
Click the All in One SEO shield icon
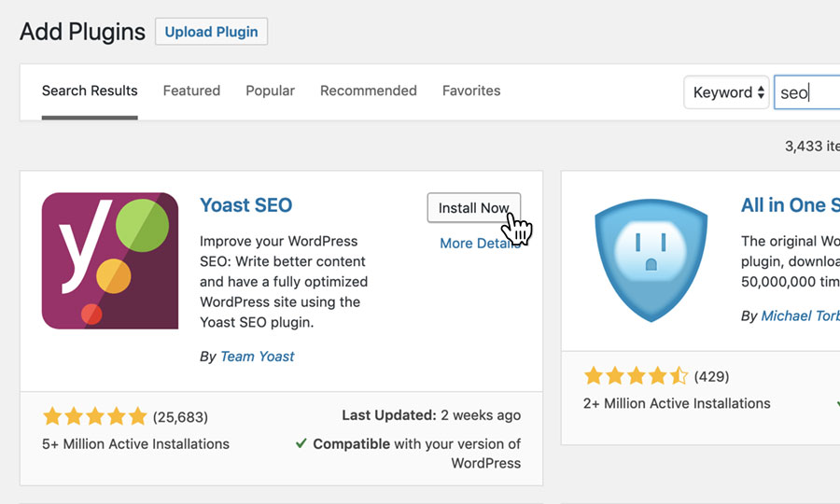[651, 260]
